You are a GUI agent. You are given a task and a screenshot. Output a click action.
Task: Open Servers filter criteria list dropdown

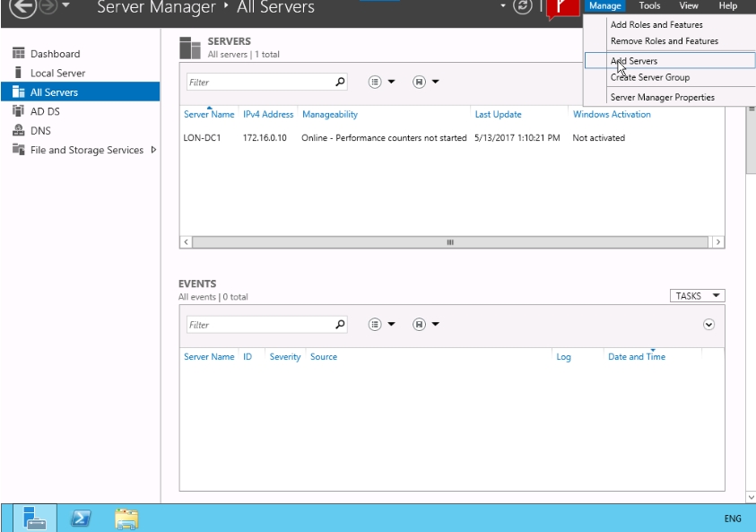click(x=380, y=82)
